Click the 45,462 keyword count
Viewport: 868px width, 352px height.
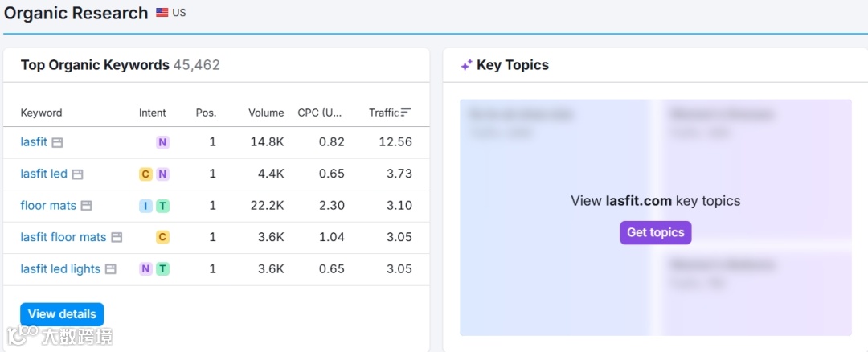pyautogui.click(x=197, y=65)
